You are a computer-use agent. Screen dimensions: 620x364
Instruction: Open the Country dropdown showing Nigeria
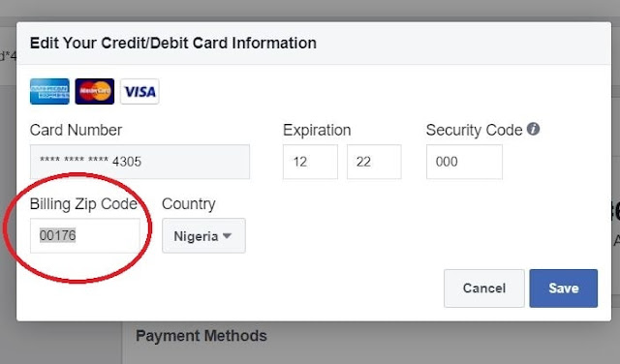point(203,235)
